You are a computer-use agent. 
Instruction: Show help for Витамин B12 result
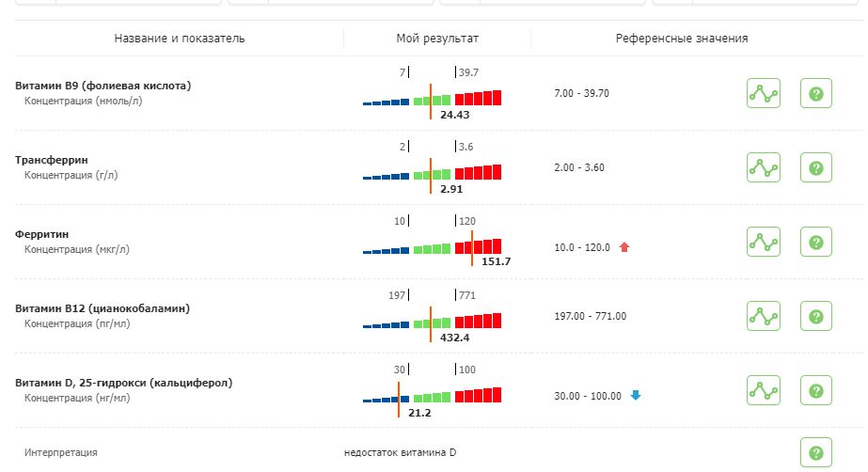[x=815, y=316]
